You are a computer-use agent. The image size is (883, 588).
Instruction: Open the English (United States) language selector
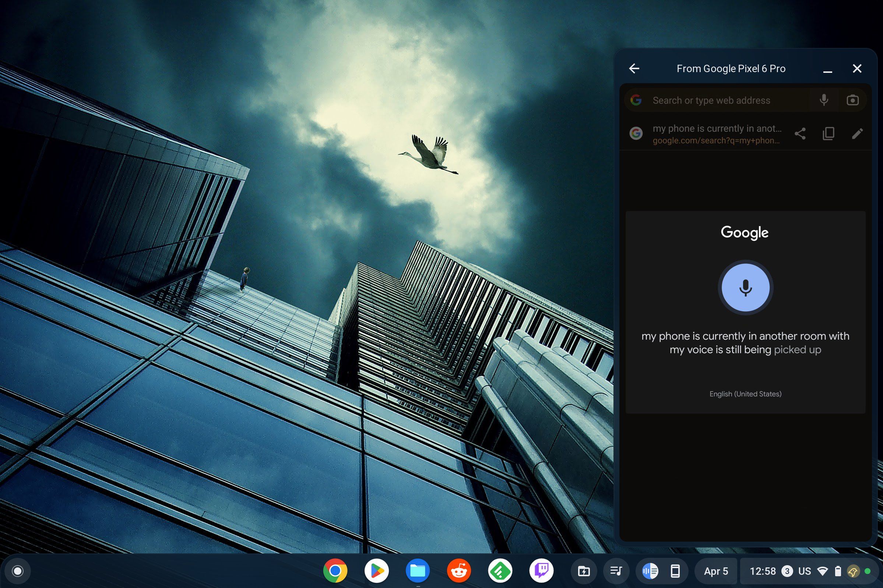tap(745, 394)
